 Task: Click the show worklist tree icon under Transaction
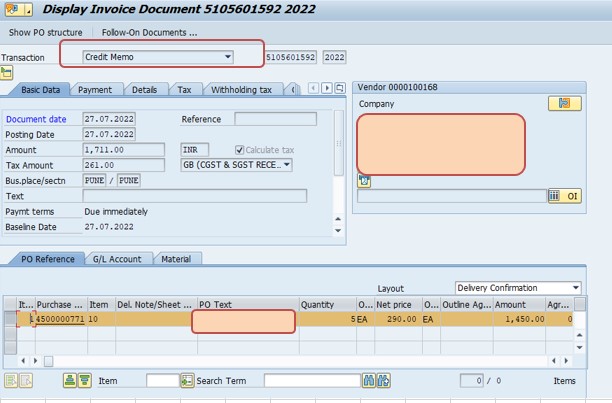7,73
